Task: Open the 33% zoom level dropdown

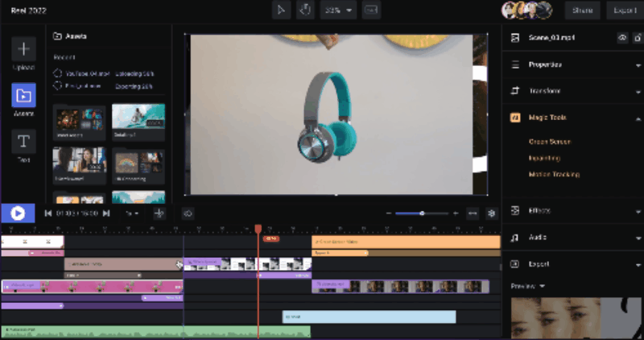Action: (338, 10)
